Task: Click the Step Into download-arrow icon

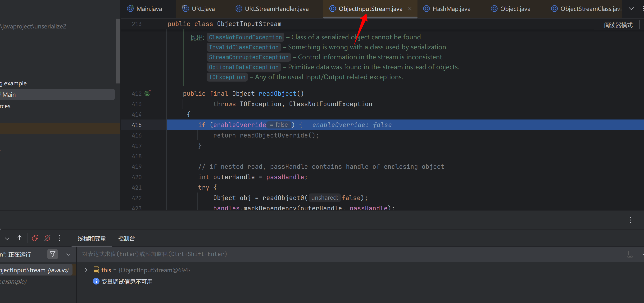Action: pos(7,238)
